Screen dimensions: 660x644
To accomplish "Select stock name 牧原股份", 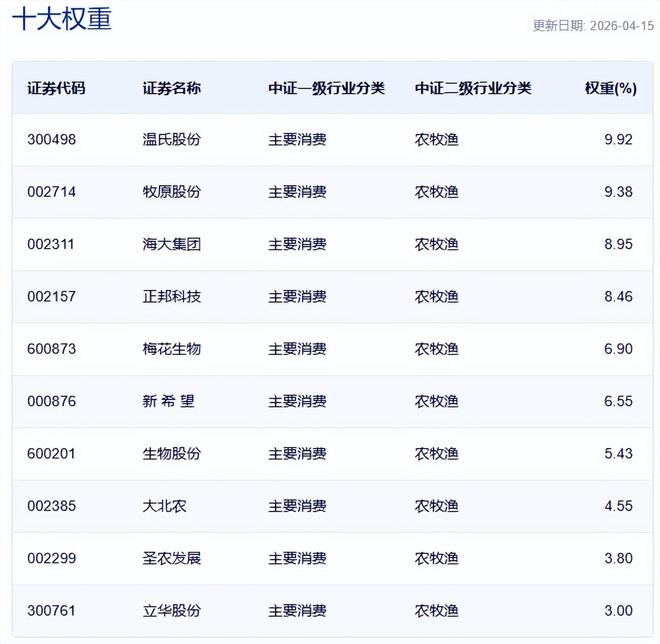I will point(172,192).
